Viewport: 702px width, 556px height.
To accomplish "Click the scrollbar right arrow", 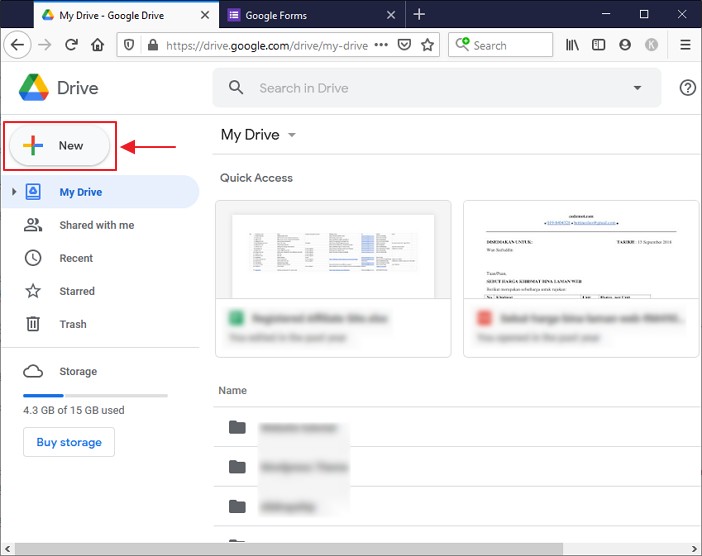I will coord(694,549).
